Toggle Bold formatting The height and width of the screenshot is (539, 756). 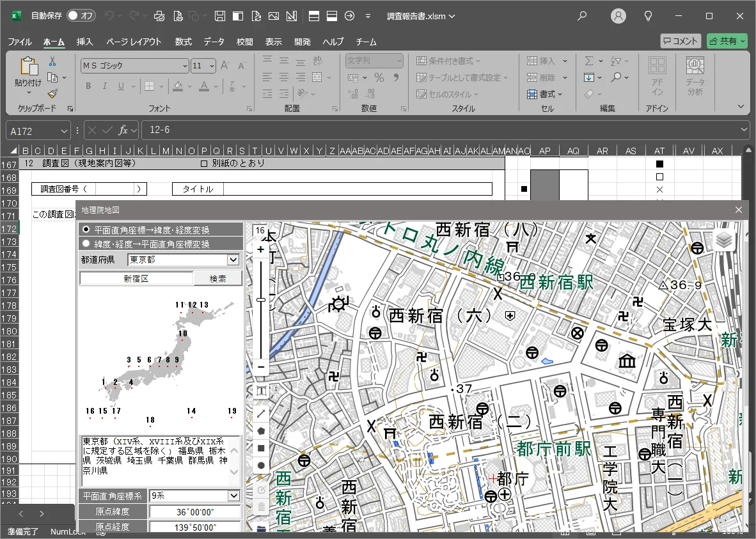click(x=88, y=86)
